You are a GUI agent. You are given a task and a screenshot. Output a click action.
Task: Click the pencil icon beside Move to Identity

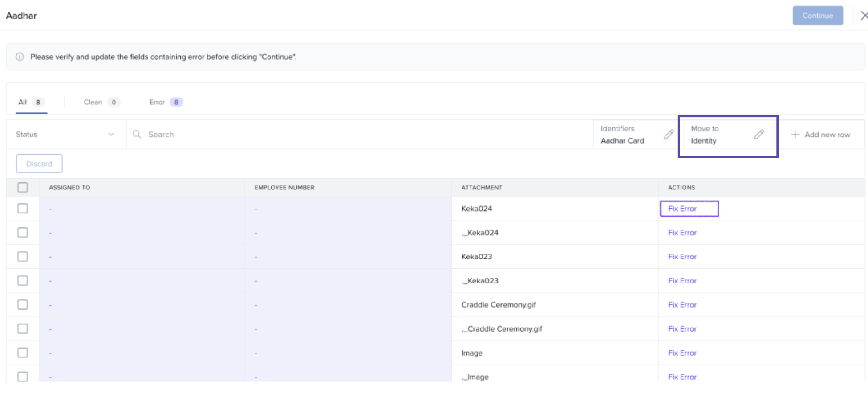click(x=759, y=135)
